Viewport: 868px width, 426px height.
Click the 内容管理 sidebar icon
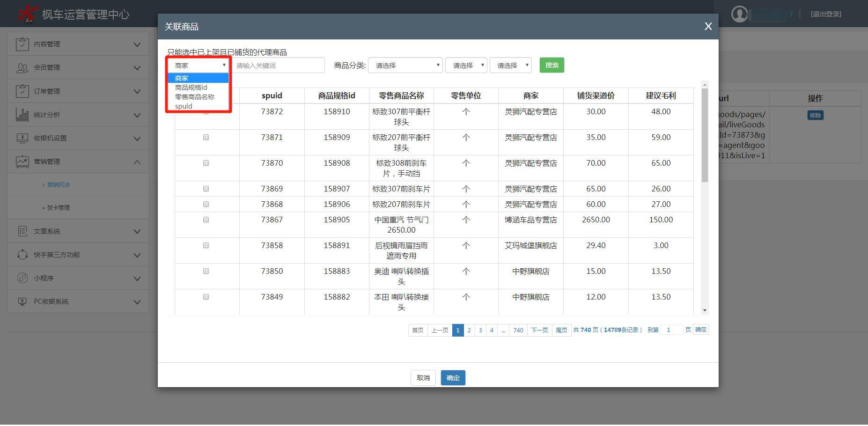point(22,44)
